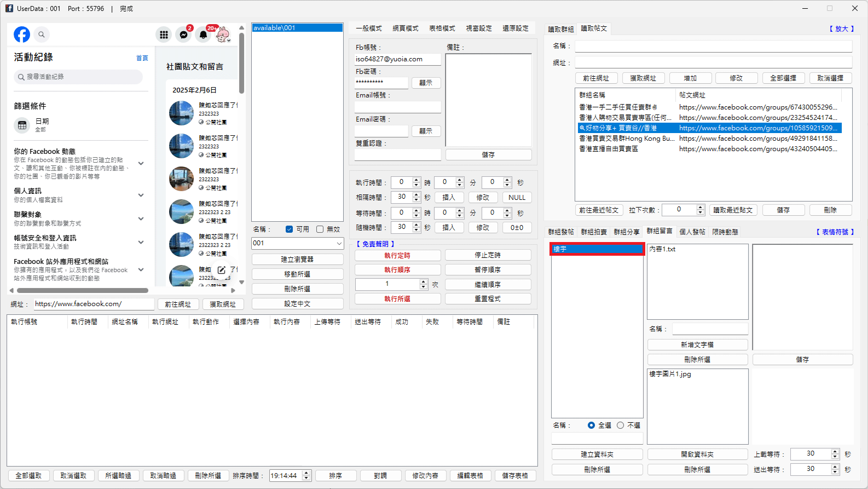Open the 001 name dropdown
Image resolution: width=868 pixels, height=489 pixels.
coord(339,243)
